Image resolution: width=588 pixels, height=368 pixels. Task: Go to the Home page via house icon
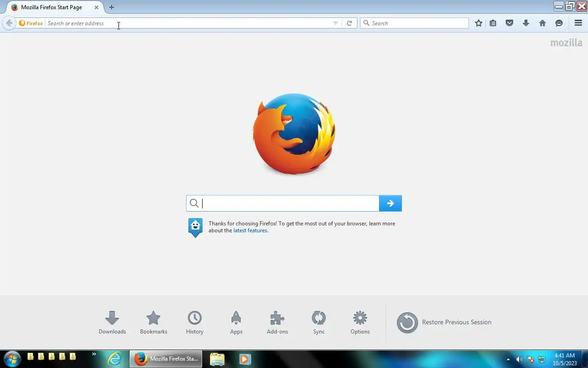click(x=543, y=23)
